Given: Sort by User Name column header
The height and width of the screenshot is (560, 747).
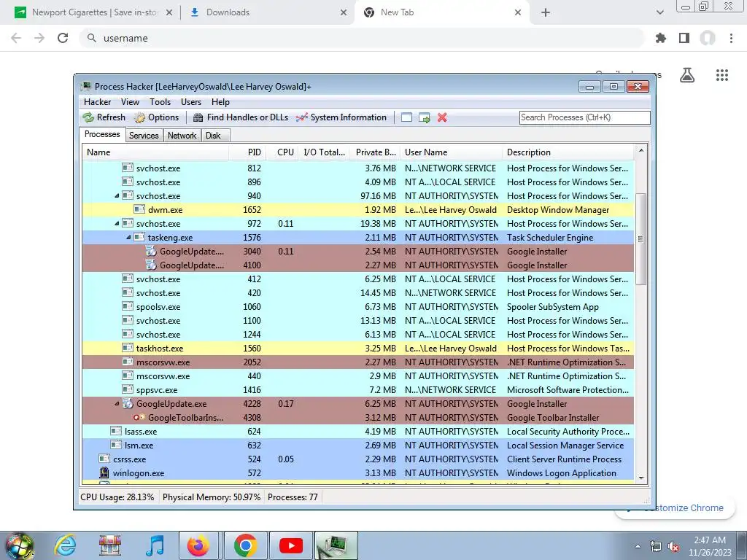Looking at the screenshot, I should point(451,152).
